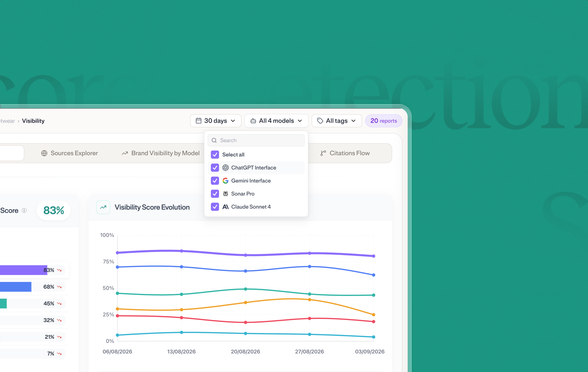Open the 30 days date range dropdown
The width and height of the screenshot is (588, 372).
coord(216,121)
